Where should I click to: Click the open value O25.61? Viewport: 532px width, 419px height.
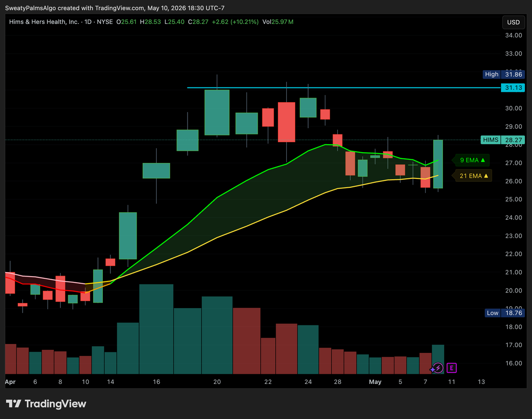point(126,22)
